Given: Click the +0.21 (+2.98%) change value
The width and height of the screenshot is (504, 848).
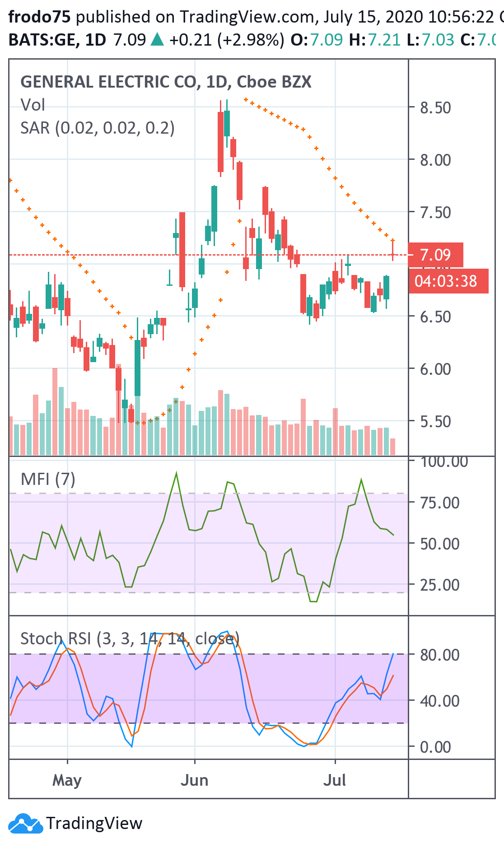Looking at the screenshot, I should click(227, 40).
